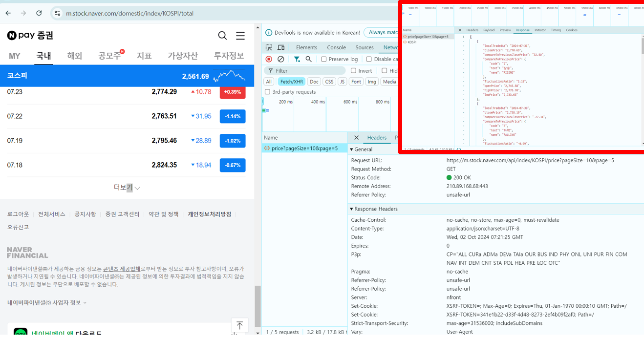644x340 pixels.
Task: Switch to the 투자정보 tab
Action: (229, 56)
